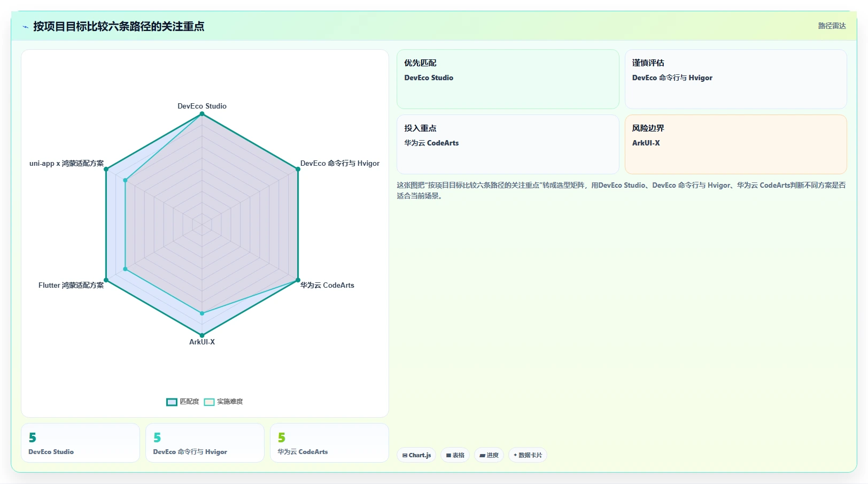Click the 进度 tag

489,455
